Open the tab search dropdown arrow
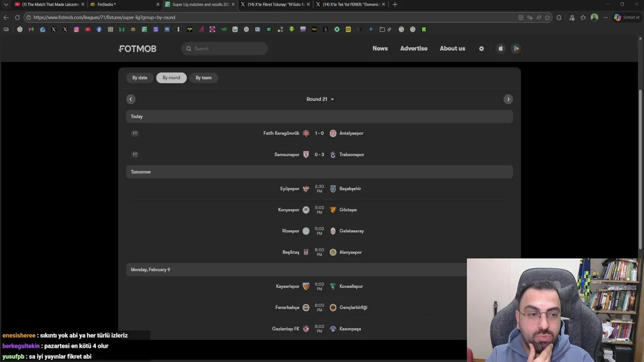The image size is (644, 362). [6, 5]
